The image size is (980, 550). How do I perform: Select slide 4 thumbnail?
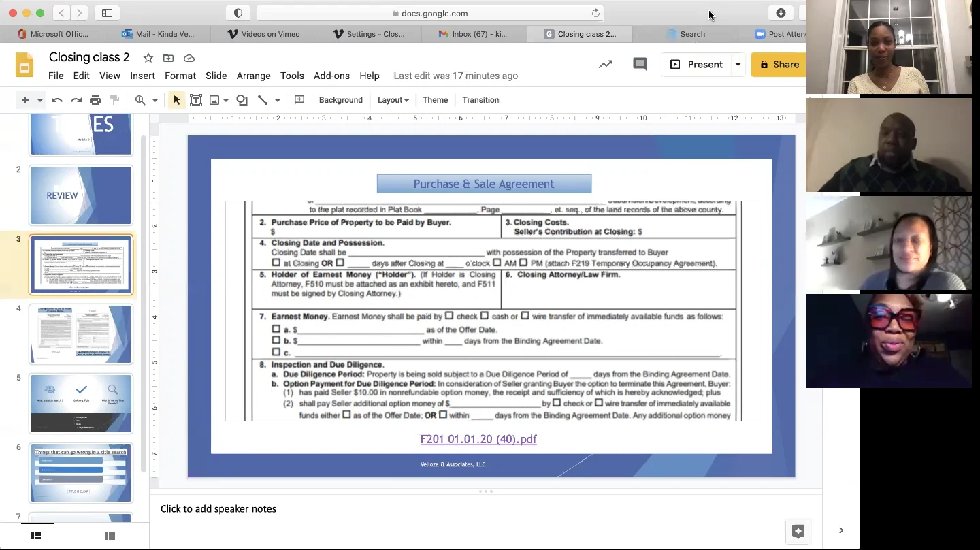click(81, 334)
